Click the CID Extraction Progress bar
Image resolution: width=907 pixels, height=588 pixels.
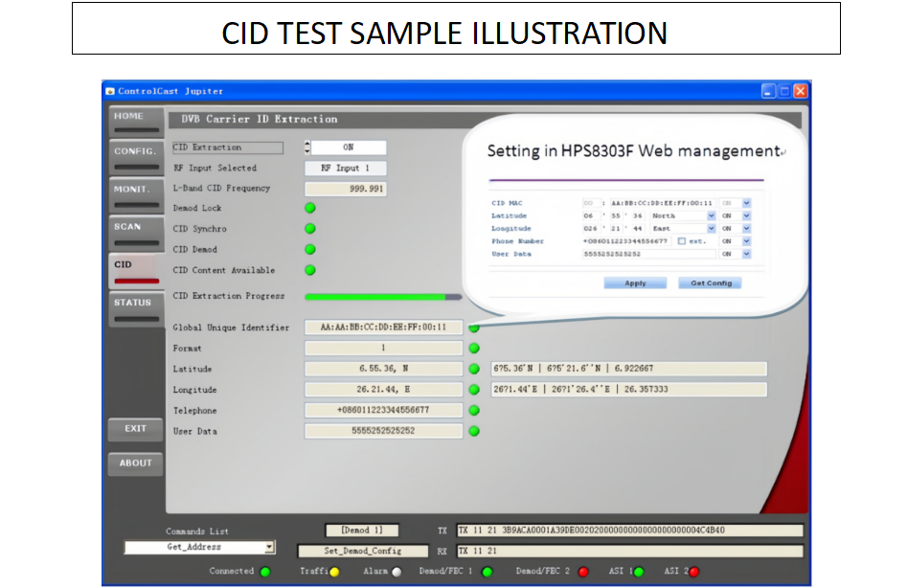[x=383, y=297]
